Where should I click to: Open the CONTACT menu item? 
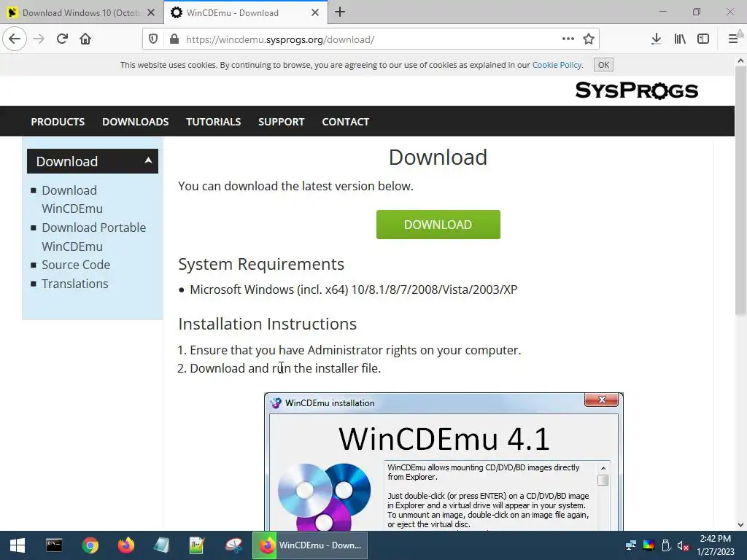pos(345,122)
